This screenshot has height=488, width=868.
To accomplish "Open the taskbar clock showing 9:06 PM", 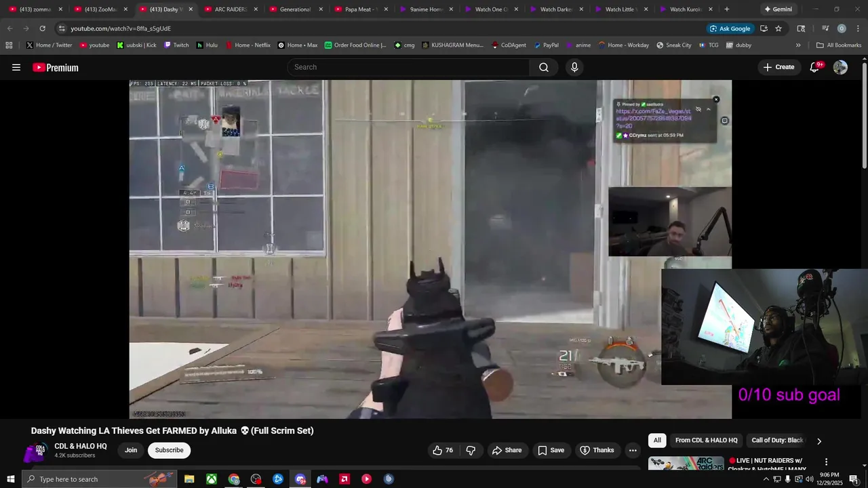I will pos(829,479).
